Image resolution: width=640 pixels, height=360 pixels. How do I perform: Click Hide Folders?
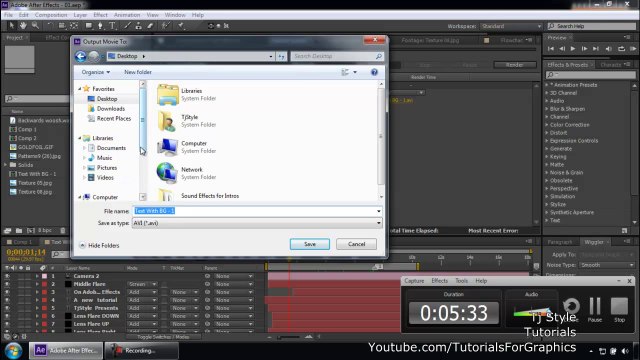click(x=99, y=245)
